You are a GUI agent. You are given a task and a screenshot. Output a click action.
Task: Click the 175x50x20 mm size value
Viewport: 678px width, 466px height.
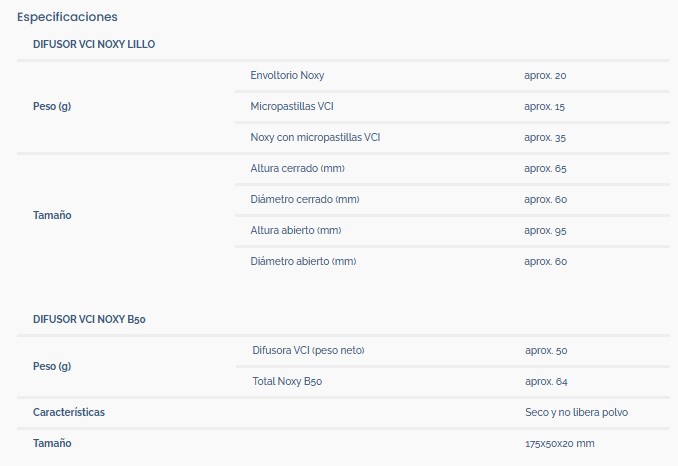tap(560, 444)
